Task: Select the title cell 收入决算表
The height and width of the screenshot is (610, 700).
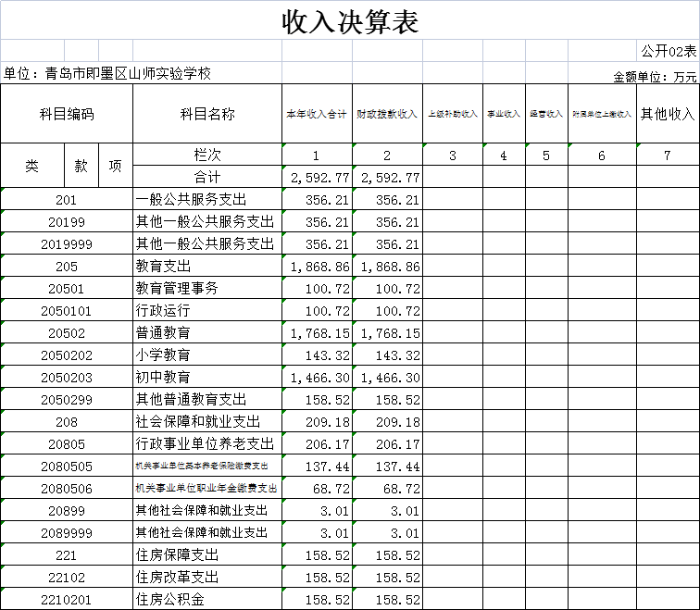Action: point(350,20)
